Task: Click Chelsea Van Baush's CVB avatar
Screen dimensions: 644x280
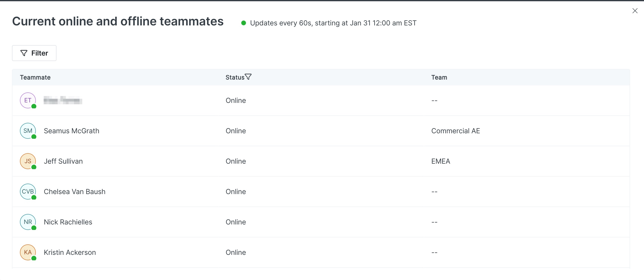Action: click(28, 191)
